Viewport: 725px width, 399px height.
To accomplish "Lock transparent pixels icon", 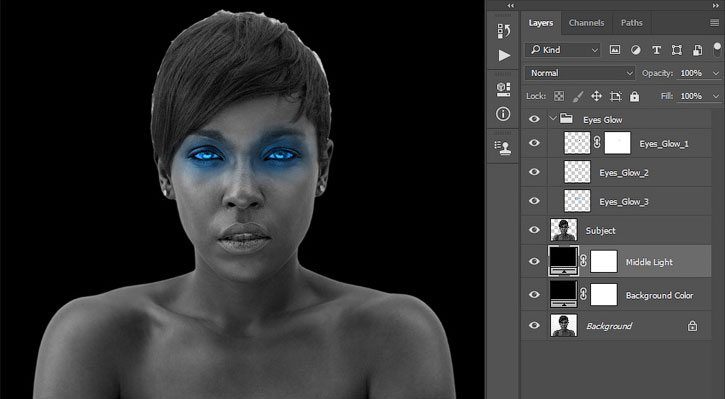I will [x=559, y=96].
